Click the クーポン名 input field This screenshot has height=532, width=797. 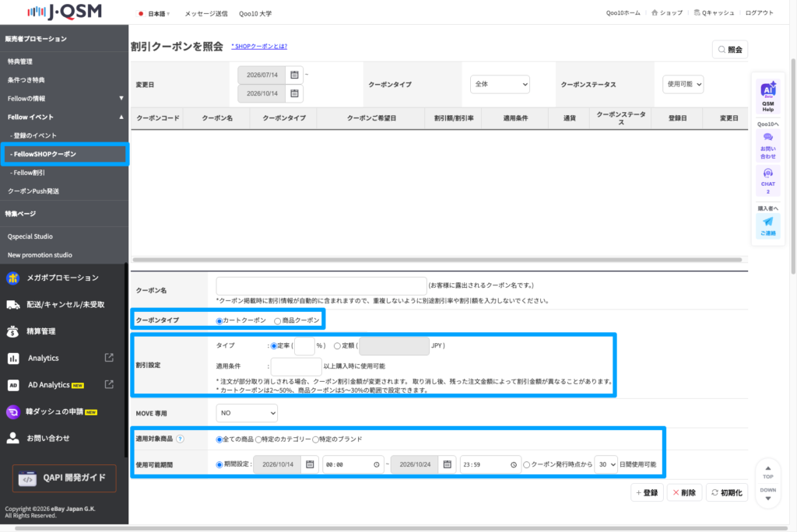click(x=321, y=285)
